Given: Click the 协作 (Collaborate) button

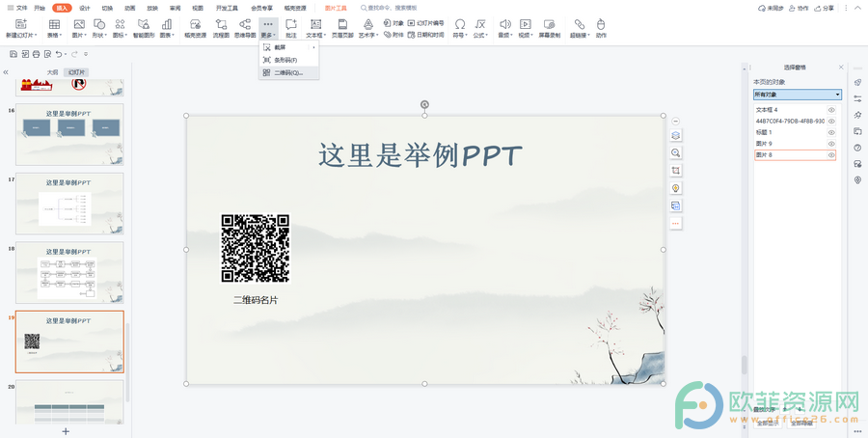Looking at the screenshot, I should [x=799, y=9].
